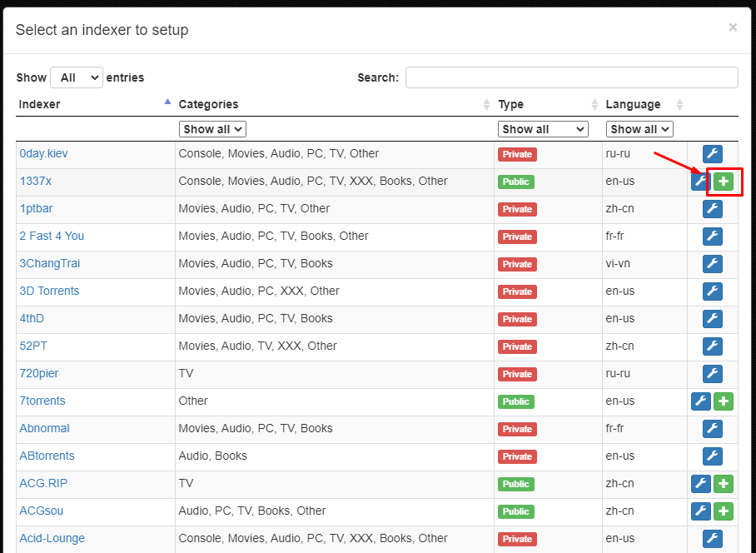Viewport: 756px width, 553px height.
Task: Sort the table by Type column
Action: tap(510, 103)
